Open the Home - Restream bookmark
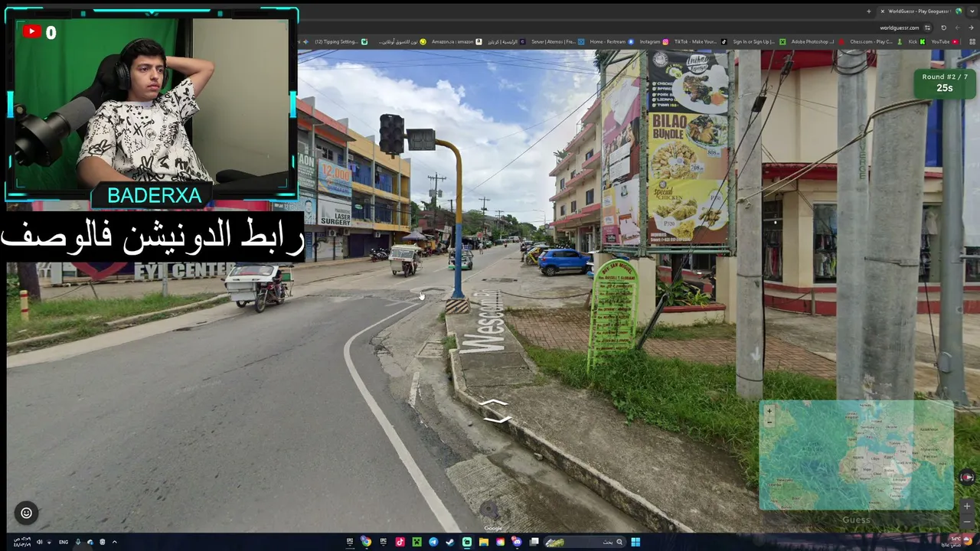The height and width of the screenshot is (551, 980). pos(612,42)
